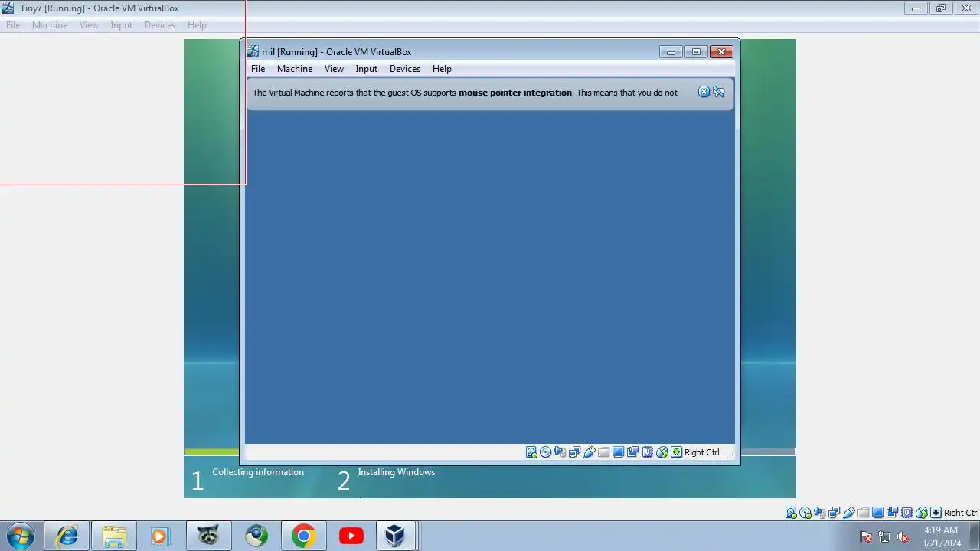Image resolution: width=980 pixels, height=551 pixels.
Task: Open Machine menu in Tiny7 window
Action: (50, 25)
